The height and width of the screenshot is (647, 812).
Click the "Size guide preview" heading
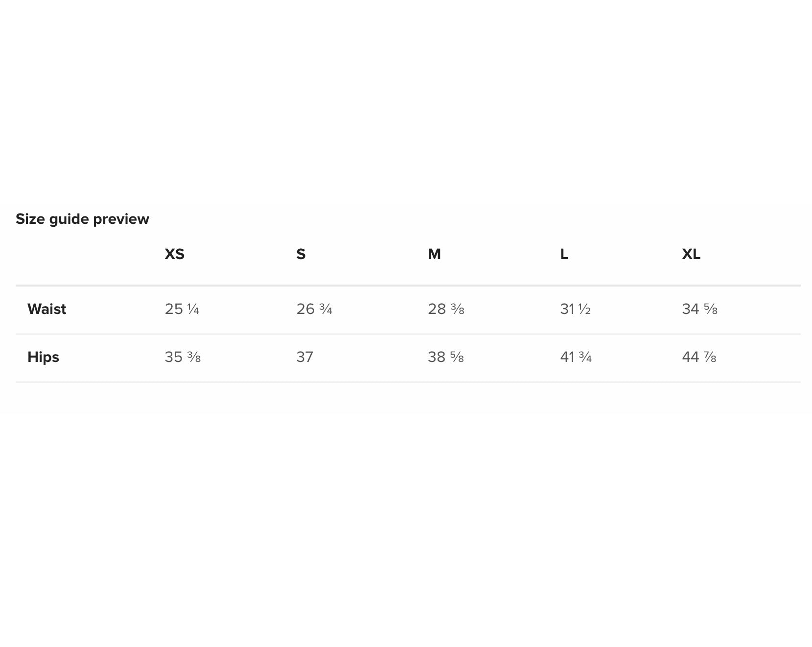click(x=82, y=219)
